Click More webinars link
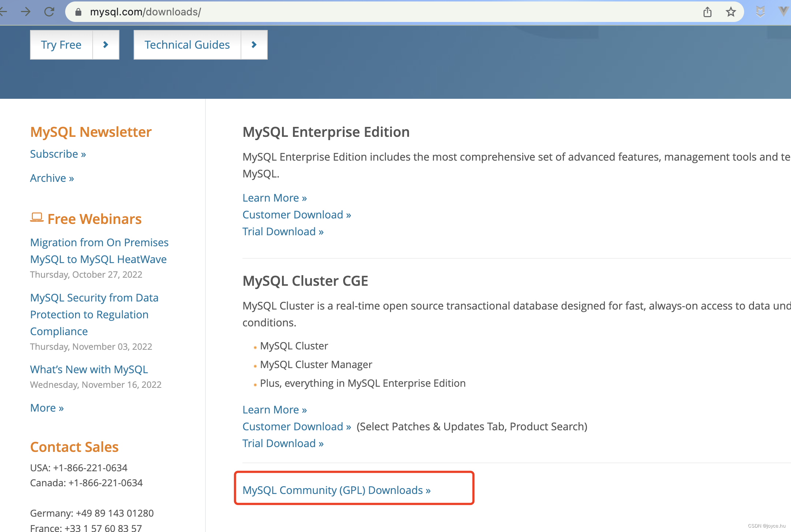This screenshot has height=532, width=791. coord(47,408)
